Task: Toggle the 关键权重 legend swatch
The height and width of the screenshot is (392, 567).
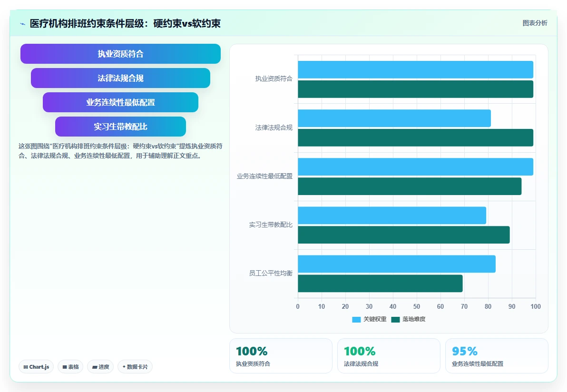Action: pos(356,319)
